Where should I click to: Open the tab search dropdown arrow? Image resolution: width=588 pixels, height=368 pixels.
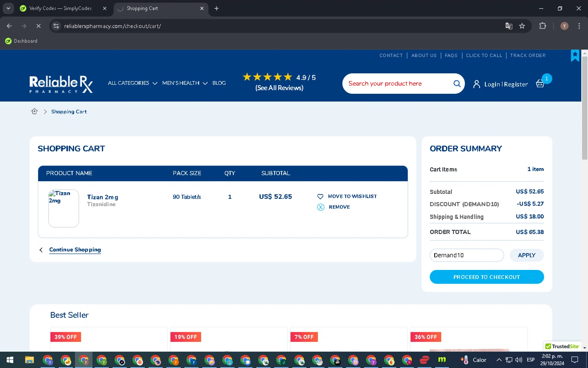click(8, 8)
